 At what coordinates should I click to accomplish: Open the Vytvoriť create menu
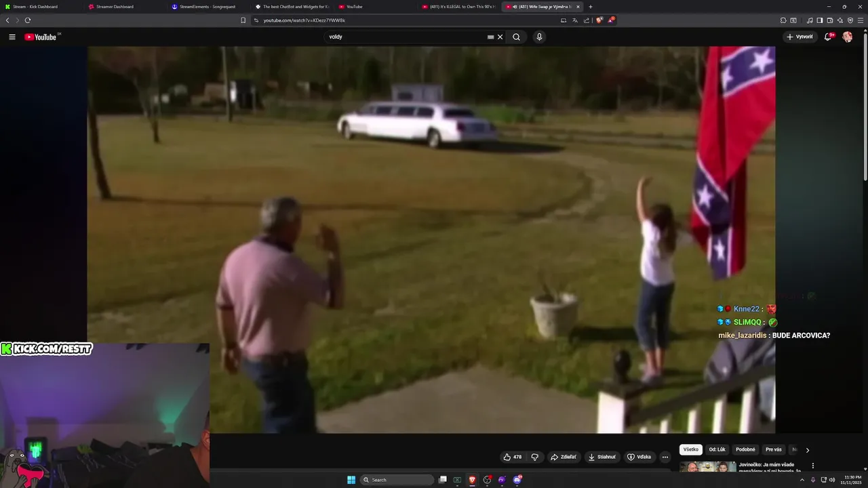800,37
